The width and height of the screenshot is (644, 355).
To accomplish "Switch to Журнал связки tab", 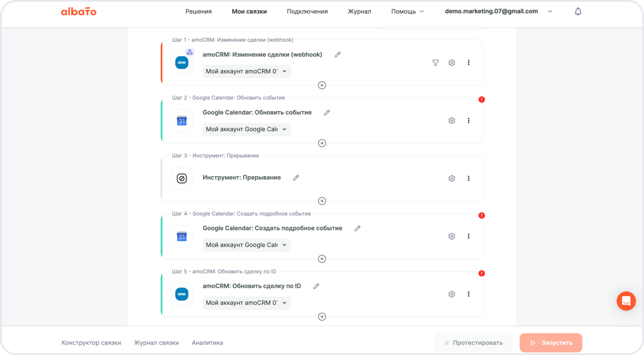I will pos(156,343).
